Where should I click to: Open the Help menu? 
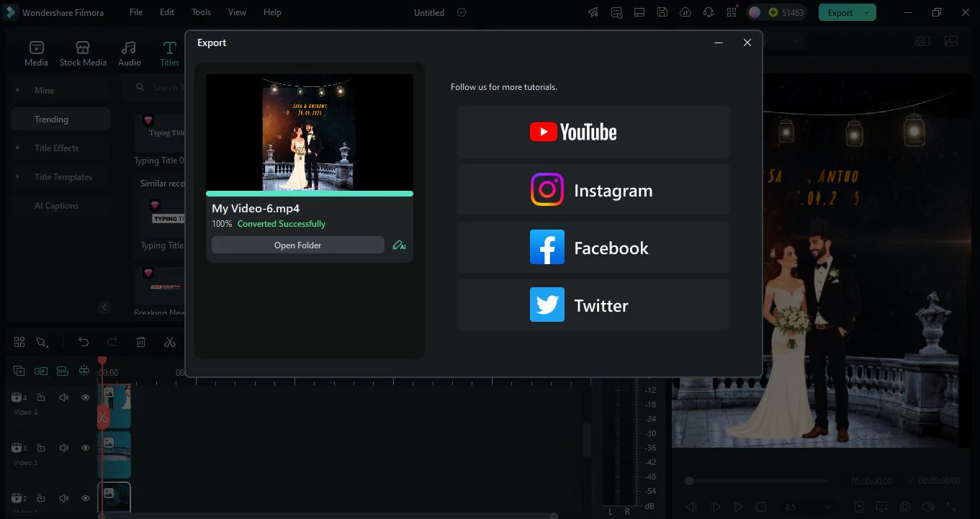pyautogui.click(x=272, y=12)
